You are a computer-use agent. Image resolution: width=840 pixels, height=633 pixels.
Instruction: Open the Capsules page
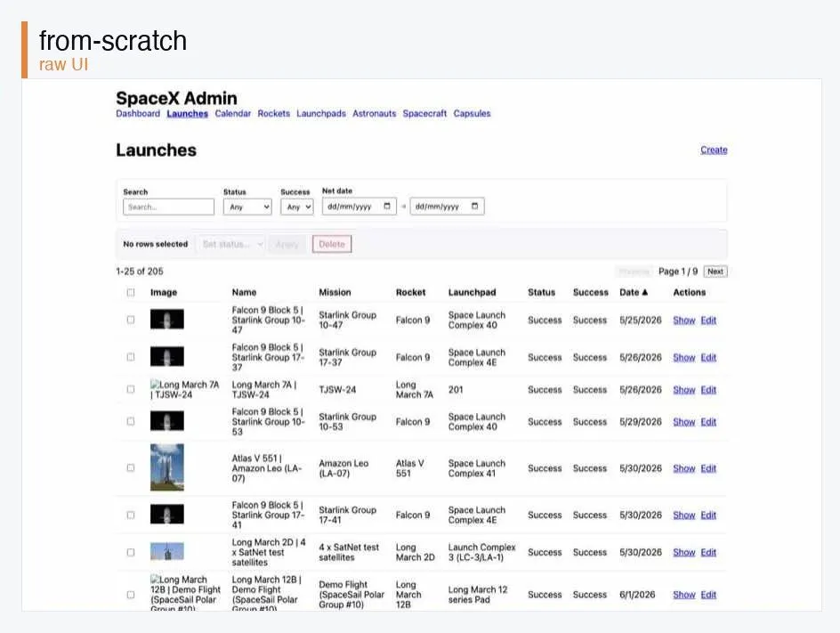472,114
